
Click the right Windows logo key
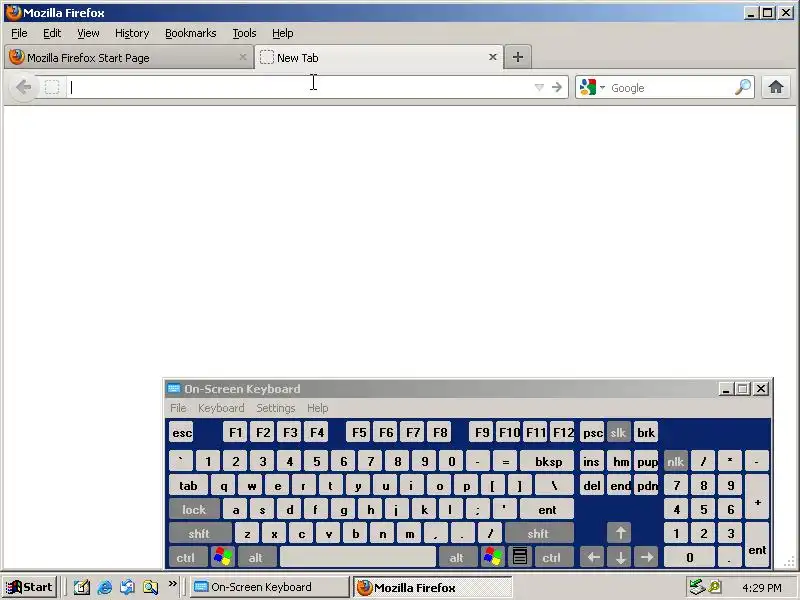(492, 558)
